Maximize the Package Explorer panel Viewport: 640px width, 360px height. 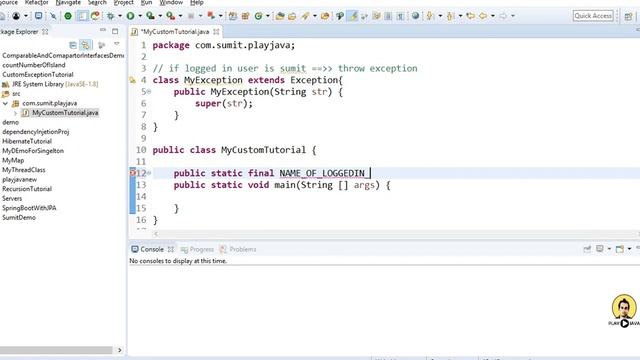tap(116, 31)
